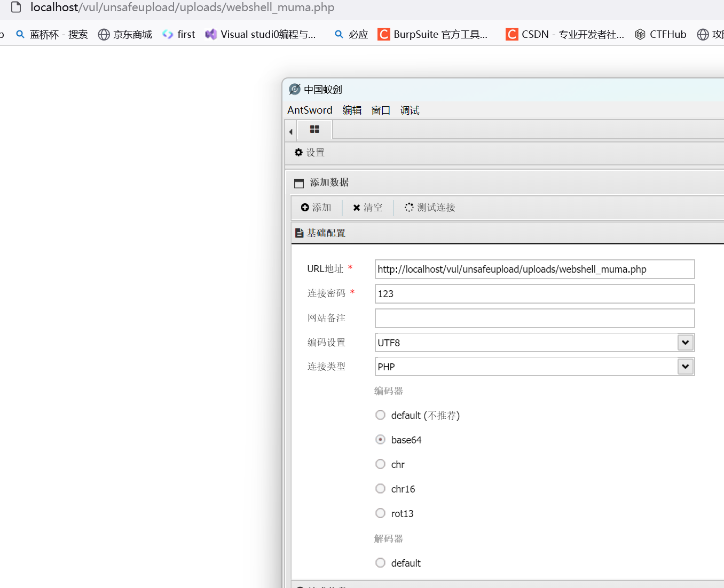Click the 中国蚁剑 app logo icon
Viewport: 724px width, 588px height.
(x=295, y=89)
